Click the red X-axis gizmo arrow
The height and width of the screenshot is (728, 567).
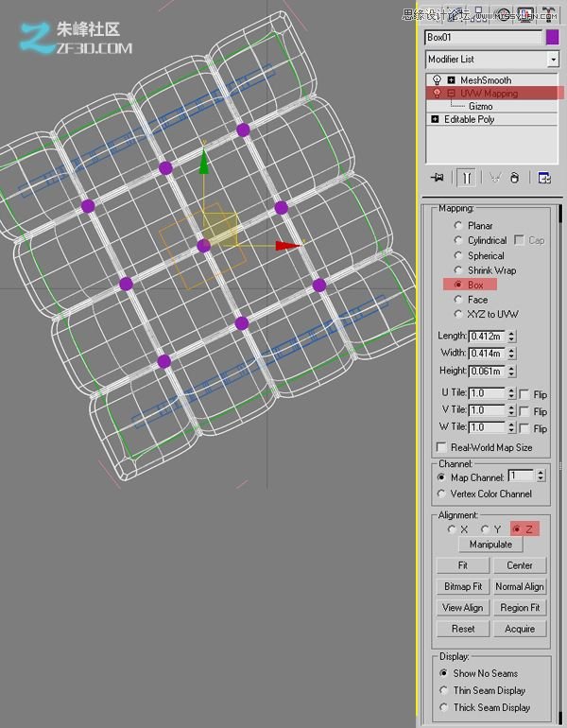point(288,245)
